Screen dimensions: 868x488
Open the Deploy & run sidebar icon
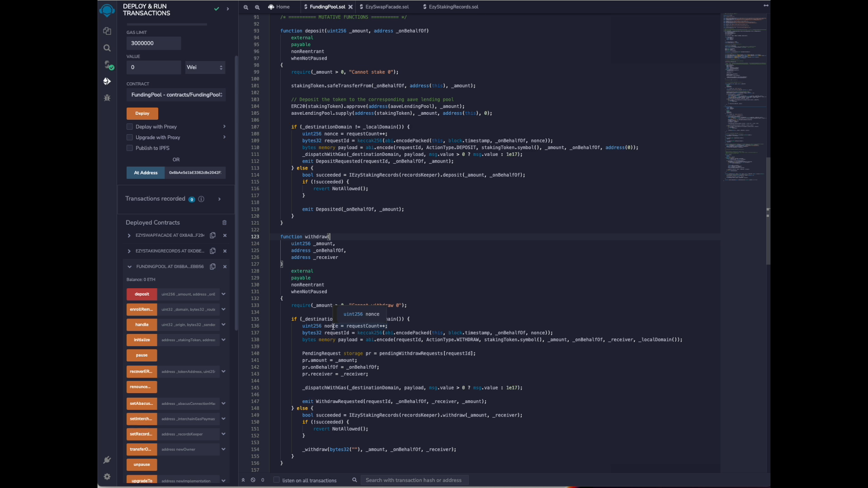click(x=107, y=81)
